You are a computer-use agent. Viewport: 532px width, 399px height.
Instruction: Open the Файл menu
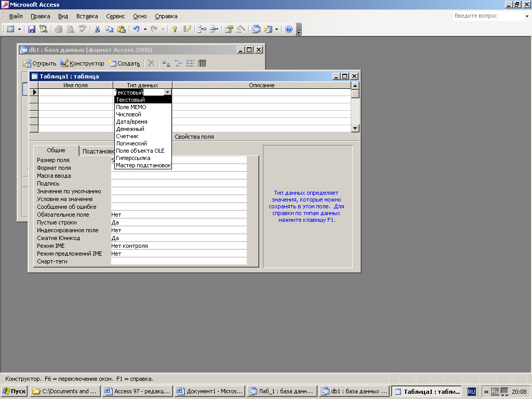pos(16,16)
